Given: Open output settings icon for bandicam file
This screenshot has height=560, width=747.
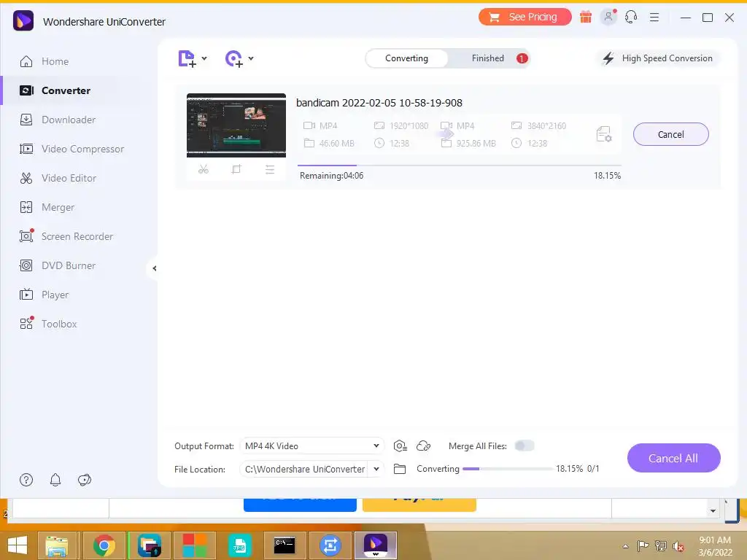Looking at the screenshot, I should (603, 134).
